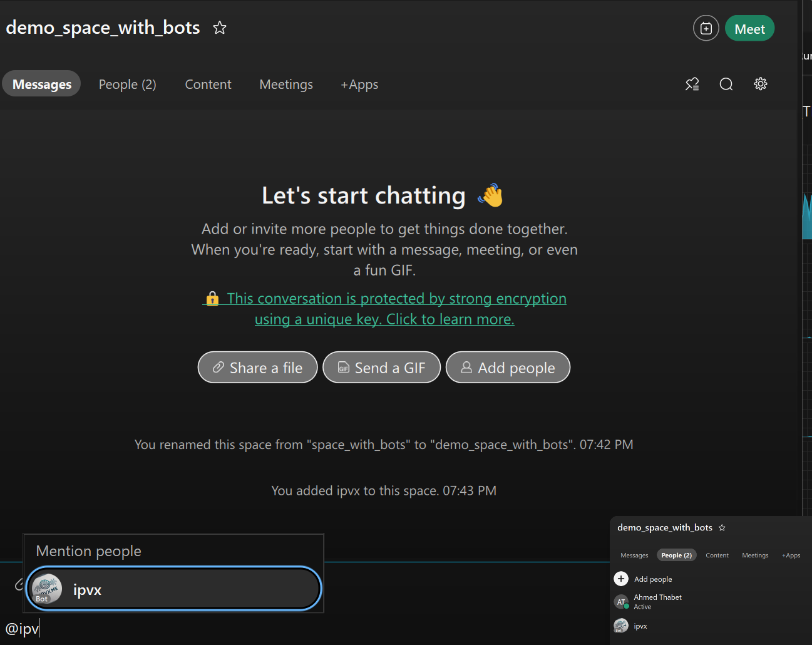Select the Messages tab in main tab bar
Viewport: 812px width, 645px height.
[42, 84]
